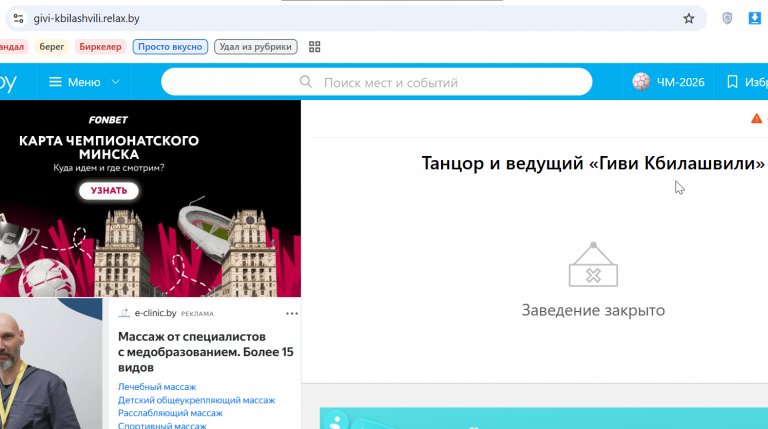The width and height of the screenshot is (768, 429).
Task: Focus the address bar URL givi-kbilashvili.relax.by
Action: [x=87, y=19]
